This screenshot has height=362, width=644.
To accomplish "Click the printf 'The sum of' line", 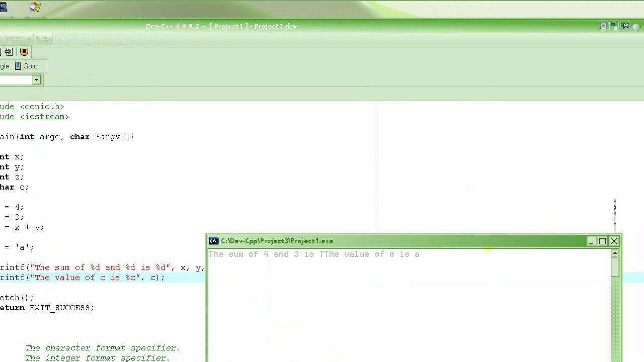I will [x=103, y=267].
